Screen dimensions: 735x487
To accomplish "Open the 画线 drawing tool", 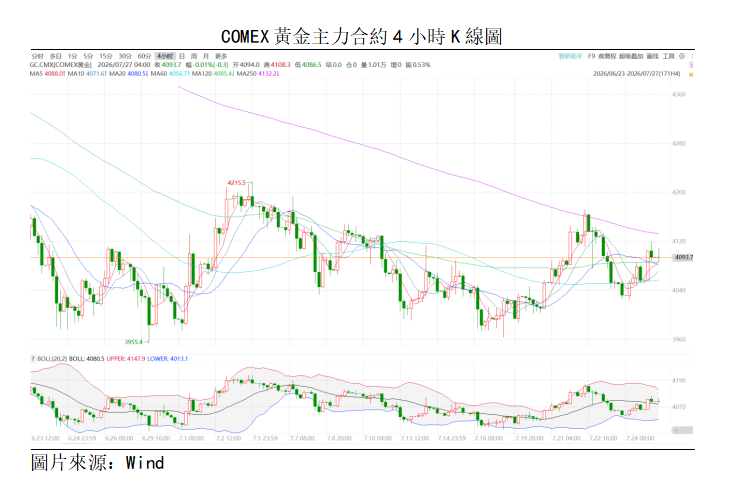I will click(x=652, y=56).
